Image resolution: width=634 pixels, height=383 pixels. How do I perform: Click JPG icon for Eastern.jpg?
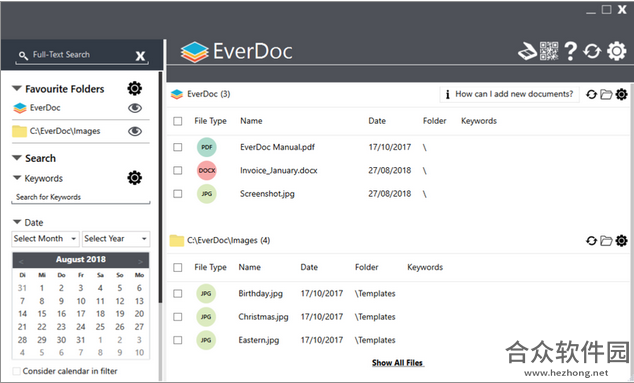(206, 340)
